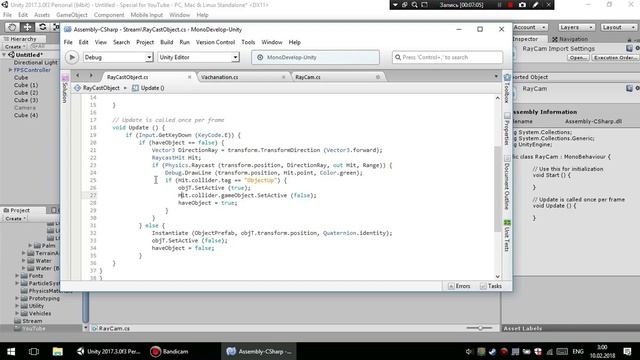Screen dimensions: 640x360
Task: Open the Unit Tests side pad
Action: coord(507,236)
